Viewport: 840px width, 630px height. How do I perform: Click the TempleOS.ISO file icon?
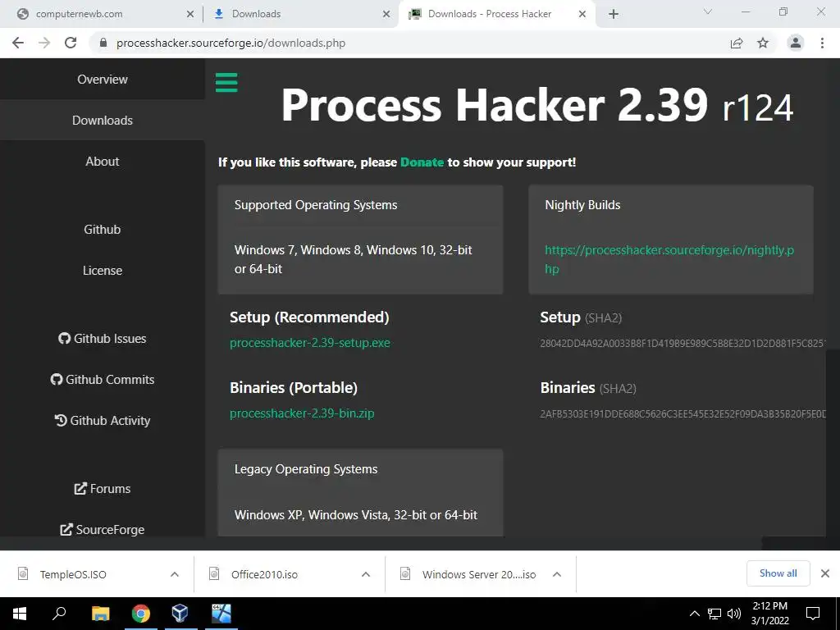pyautogui.click(x=23, y=573)
